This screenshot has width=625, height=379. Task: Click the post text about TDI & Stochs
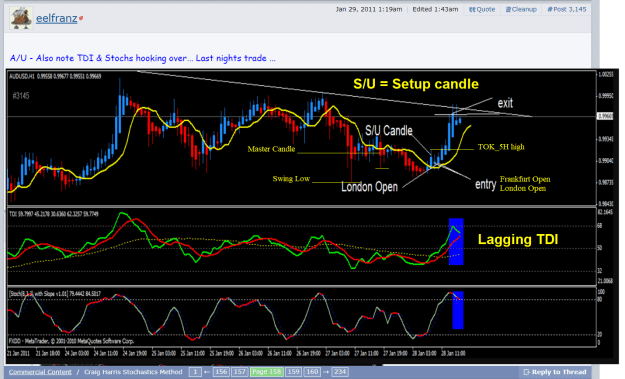pyautogui.click(x=142, y=58)
